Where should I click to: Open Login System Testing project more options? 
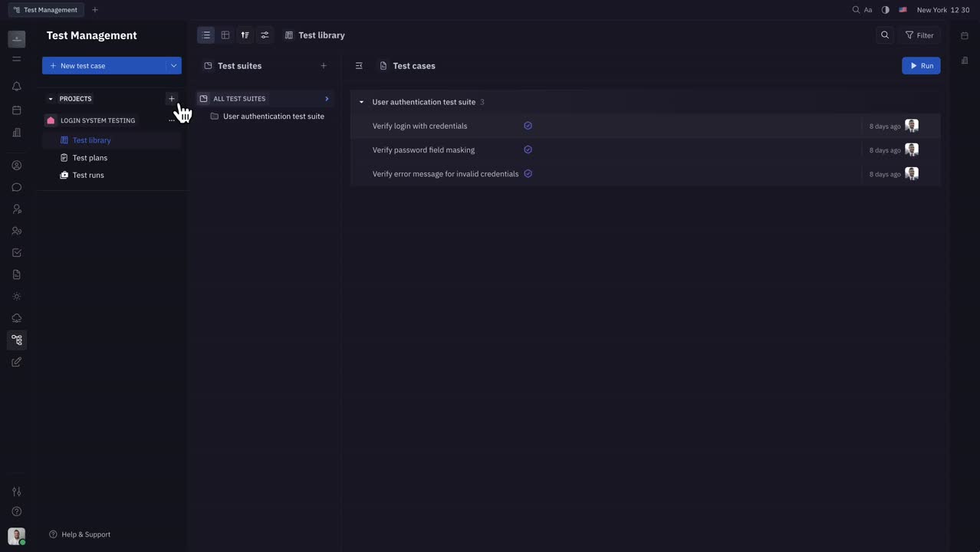coord(171,120)
